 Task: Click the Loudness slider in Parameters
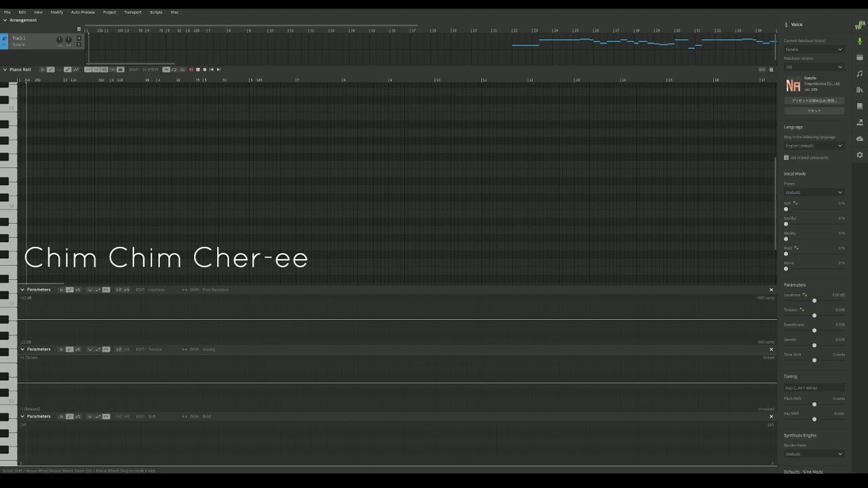click(814, 300)
